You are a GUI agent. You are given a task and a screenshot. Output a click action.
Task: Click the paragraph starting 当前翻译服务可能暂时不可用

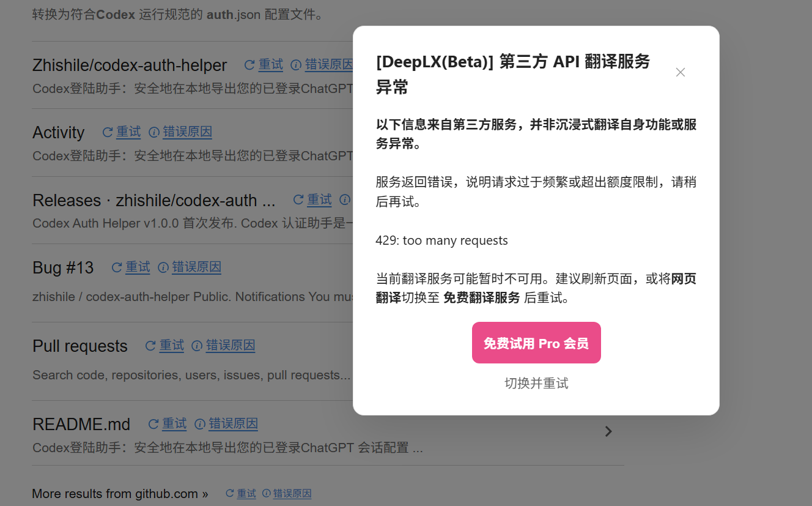536,288
